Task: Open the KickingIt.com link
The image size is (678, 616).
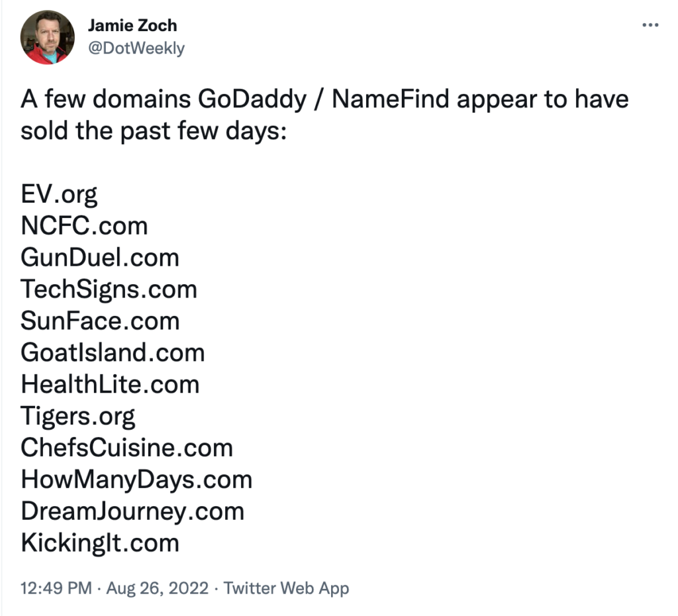Action: pyautogui.click(x=100, y=542)
